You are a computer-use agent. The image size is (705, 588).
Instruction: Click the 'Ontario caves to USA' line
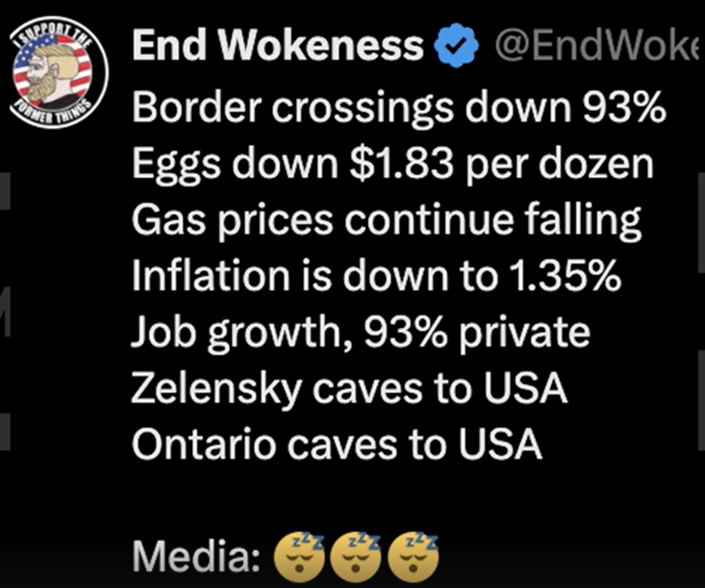pos(337,444)
